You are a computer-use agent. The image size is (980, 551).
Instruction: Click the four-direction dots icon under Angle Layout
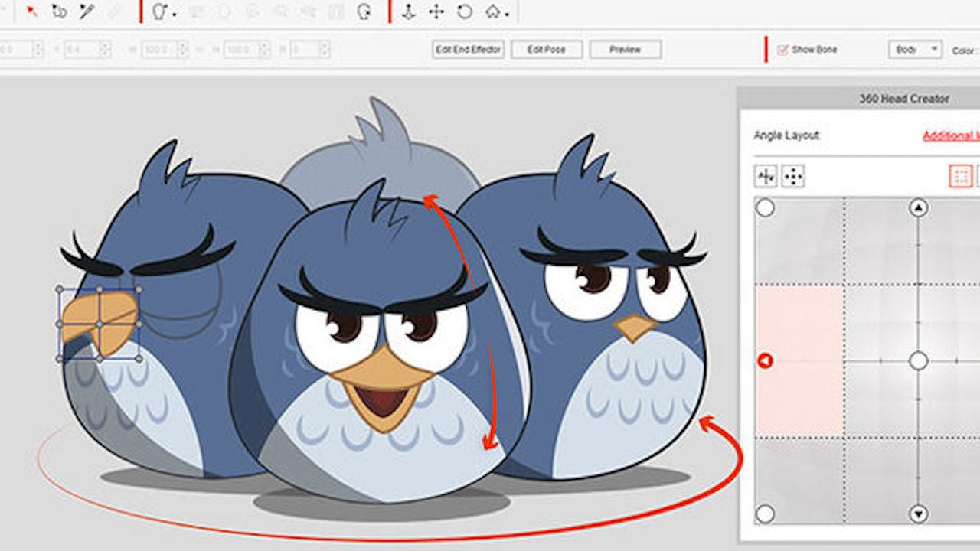pyautogui.click(x=793, y=177)
